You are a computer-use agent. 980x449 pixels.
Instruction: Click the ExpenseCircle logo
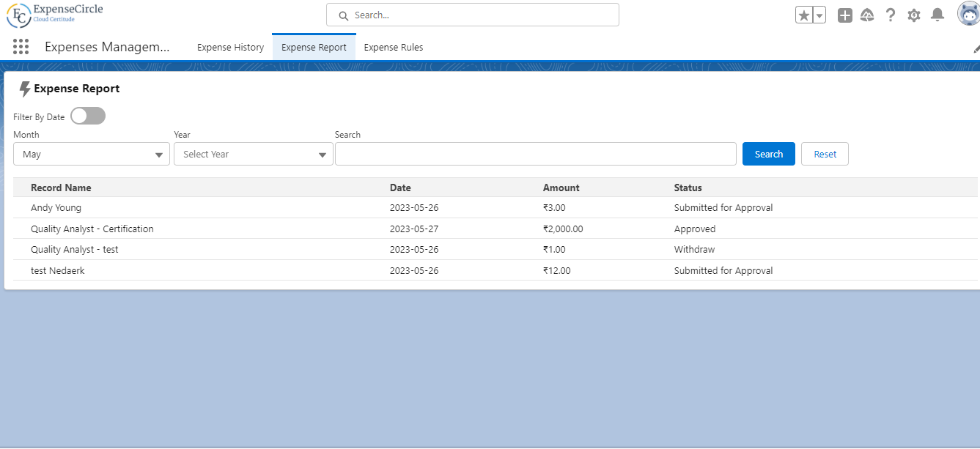tap(55, 14)
